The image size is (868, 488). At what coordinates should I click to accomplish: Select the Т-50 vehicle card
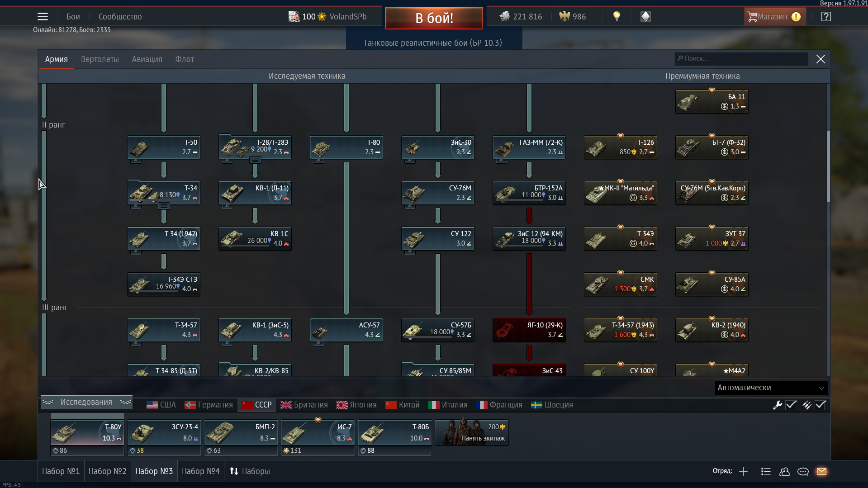tap(164, 147)
